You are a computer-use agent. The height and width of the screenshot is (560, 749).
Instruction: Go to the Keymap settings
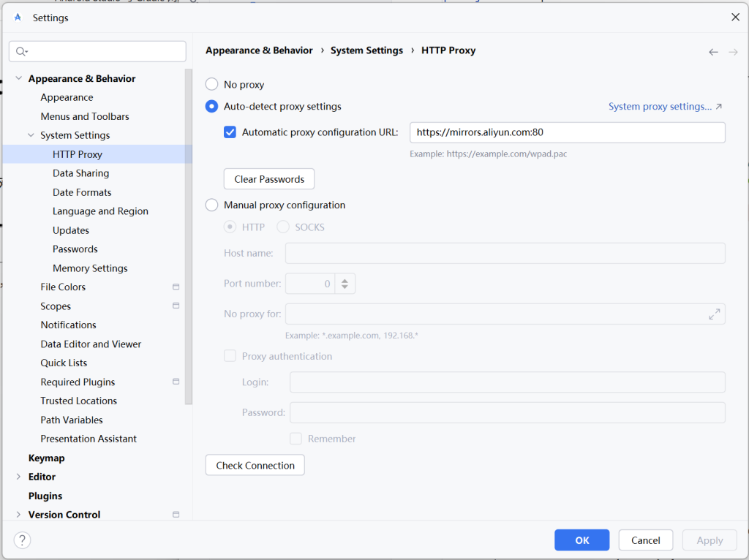pos(46,458)
